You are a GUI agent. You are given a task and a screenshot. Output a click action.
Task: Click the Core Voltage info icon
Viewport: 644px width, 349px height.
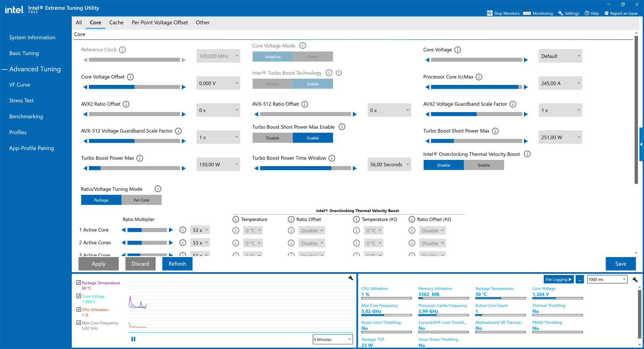458,50
